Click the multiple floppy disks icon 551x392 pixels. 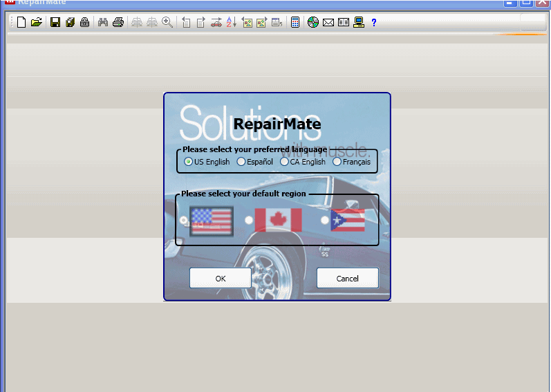(71, 23)
